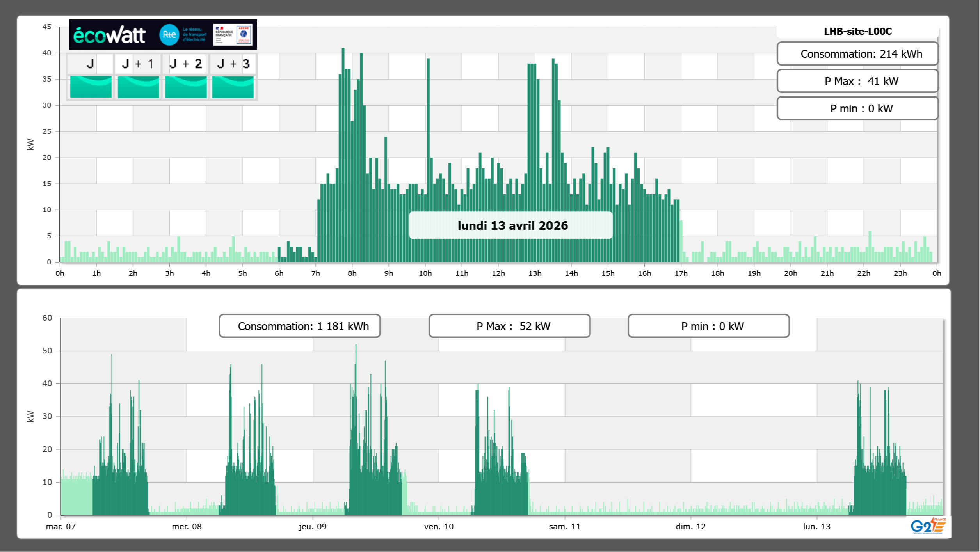
Task: Click the LHB-site-L00C site title
Action: point(857,31)
